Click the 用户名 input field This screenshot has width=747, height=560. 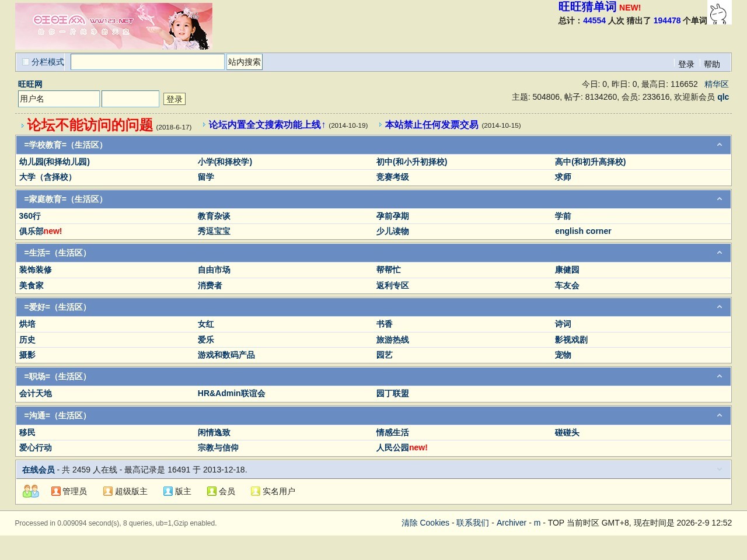pos(59,99)
